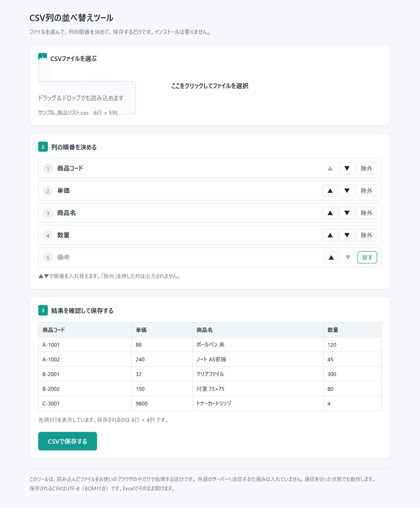Viewport: 420px width, 508px height.
Task: Exclude the 商品名 column
Action: [x=366, y=213]
